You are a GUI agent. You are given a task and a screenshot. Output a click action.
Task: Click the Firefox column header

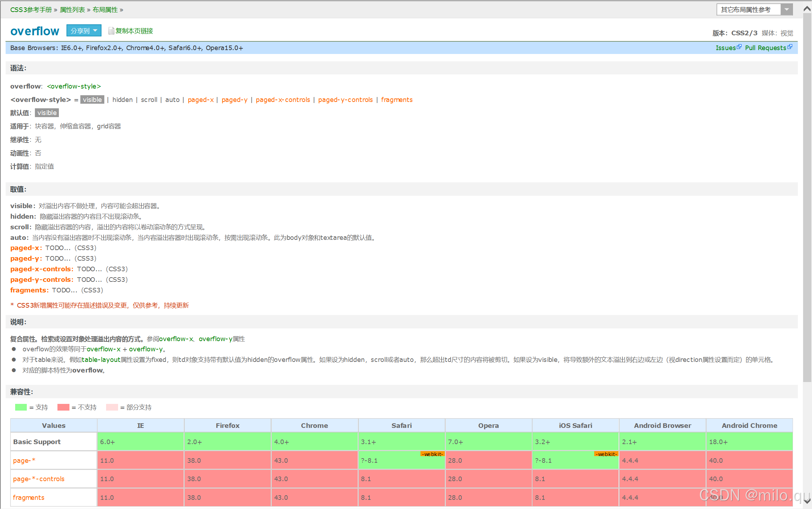point(228,425)
